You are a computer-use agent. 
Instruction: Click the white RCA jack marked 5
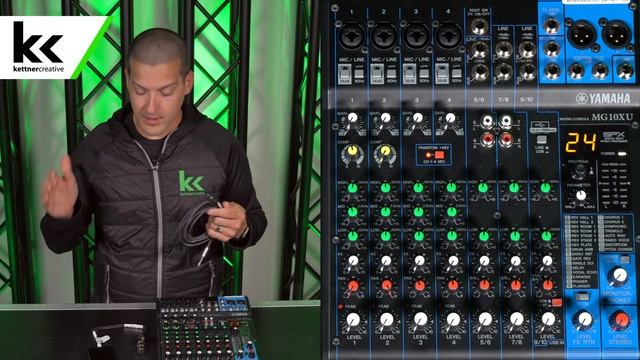pos(487,121)
